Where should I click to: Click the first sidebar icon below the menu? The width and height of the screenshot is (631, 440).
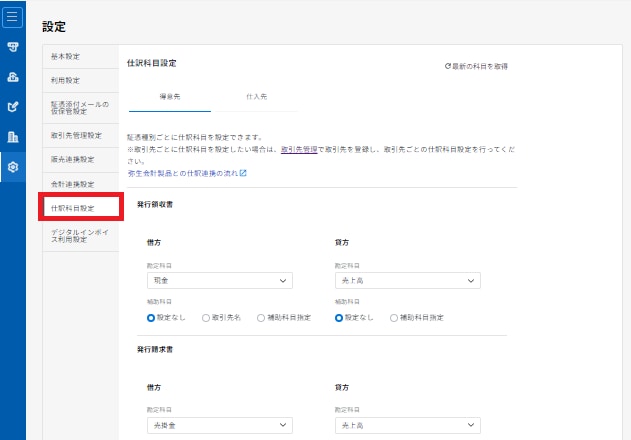[x=13, y=47]
